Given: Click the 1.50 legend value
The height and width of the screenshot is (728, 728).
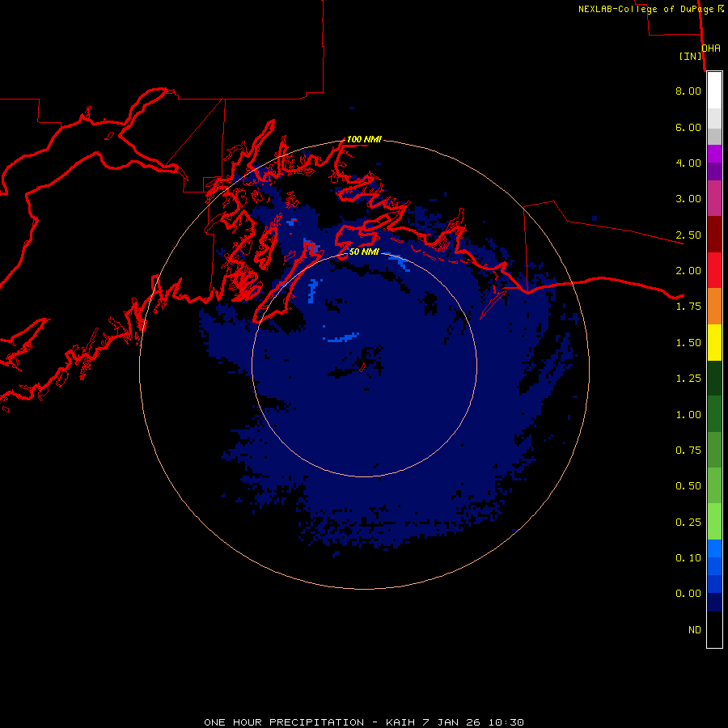Looking at the screenshot, I should click(x=688, y=343).
